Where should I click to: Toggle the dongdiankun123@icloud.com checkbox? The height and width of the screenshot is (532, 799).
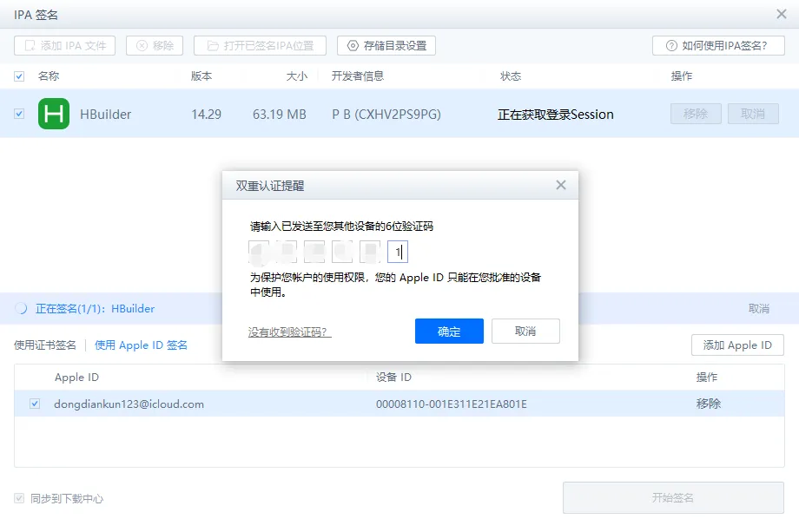35,404
